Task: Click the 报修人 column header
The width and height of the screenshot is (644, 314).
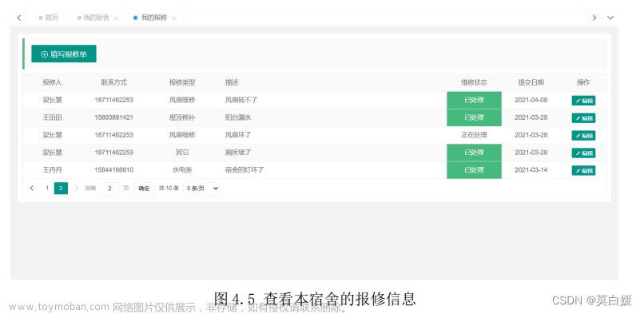Action: [x=53, y=82]
